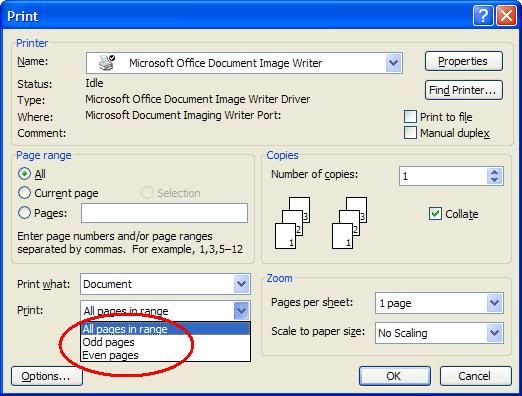The image size is (522, 396).
Task: Click the Number of copies field
Action: (x=443, y=176)
